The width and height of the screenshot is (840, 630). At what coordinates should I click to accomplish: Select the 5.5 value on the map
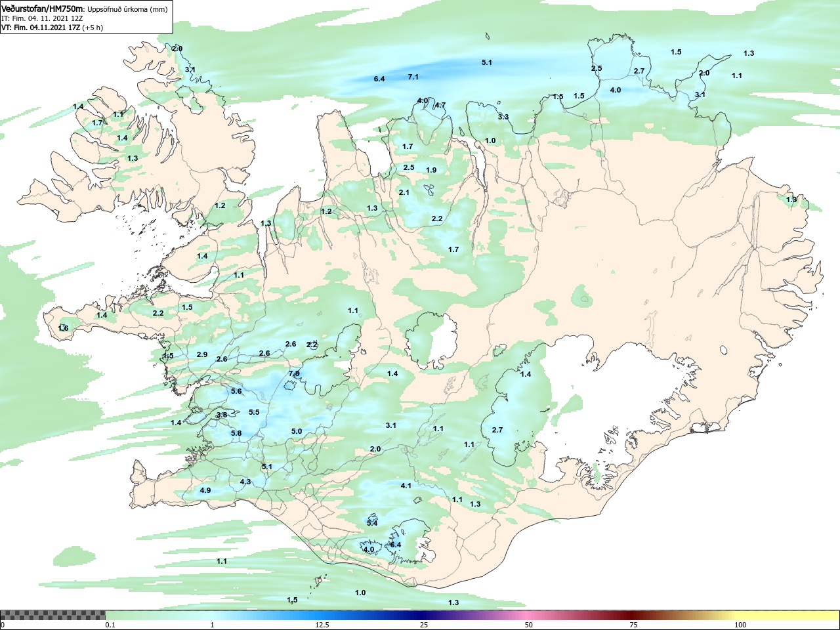click(254, 412)
